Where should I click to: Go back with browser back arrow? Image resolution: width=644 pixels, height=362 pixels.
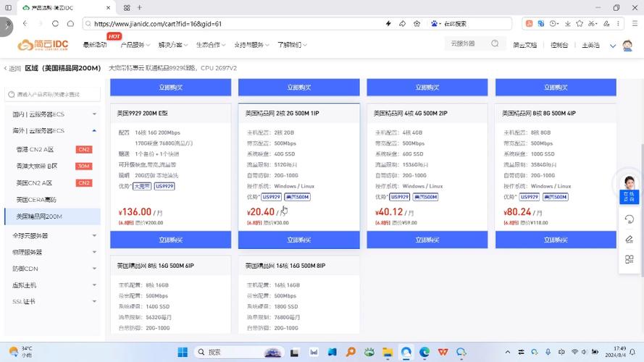coord(25,24)
